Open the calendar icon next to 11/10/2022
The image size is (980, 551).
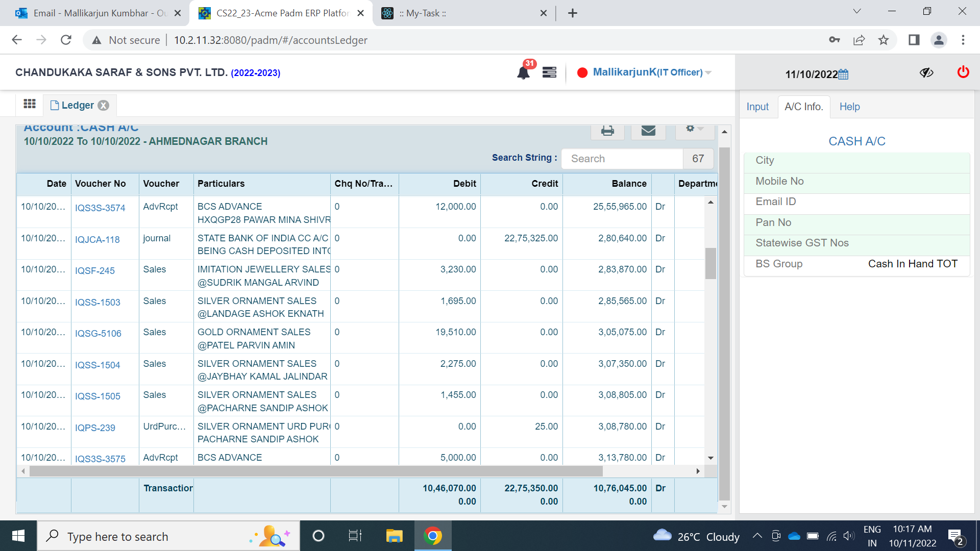(844, 74)
